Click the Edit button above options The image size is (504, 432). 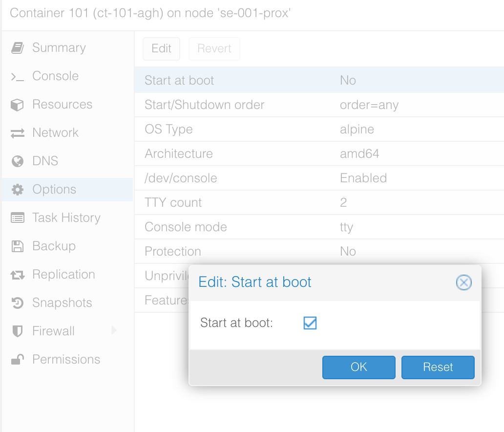[161, 48]
